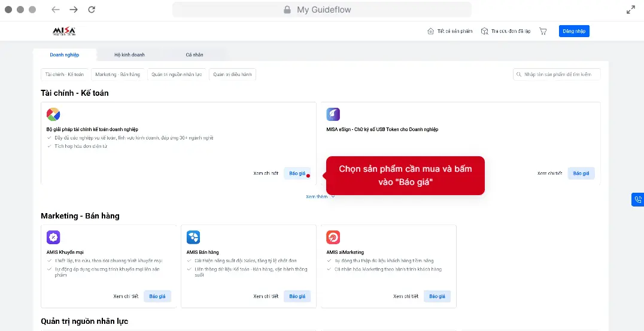Click the financial accounting solution icon
This screenshot has width=644, height=331.
click(53, 114)
